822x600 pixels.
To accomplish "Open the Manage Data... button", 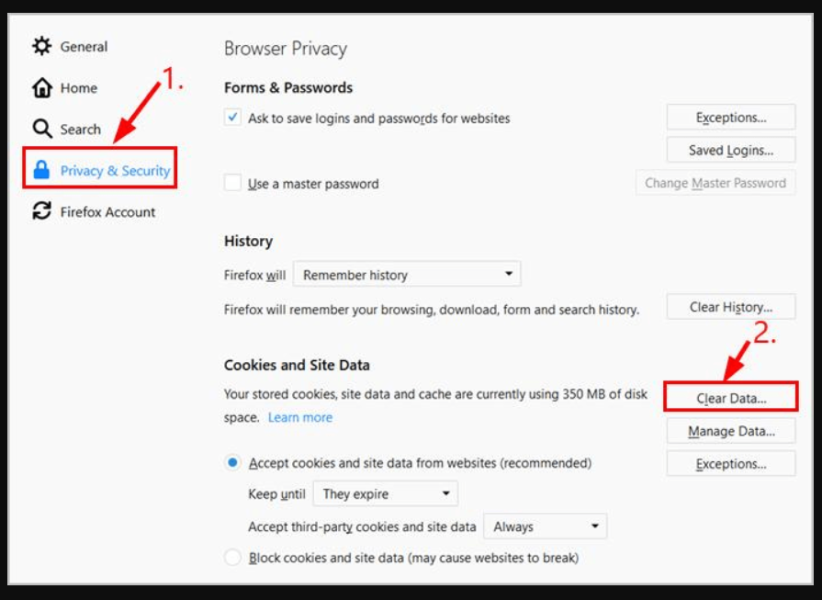I will (731, 431).
